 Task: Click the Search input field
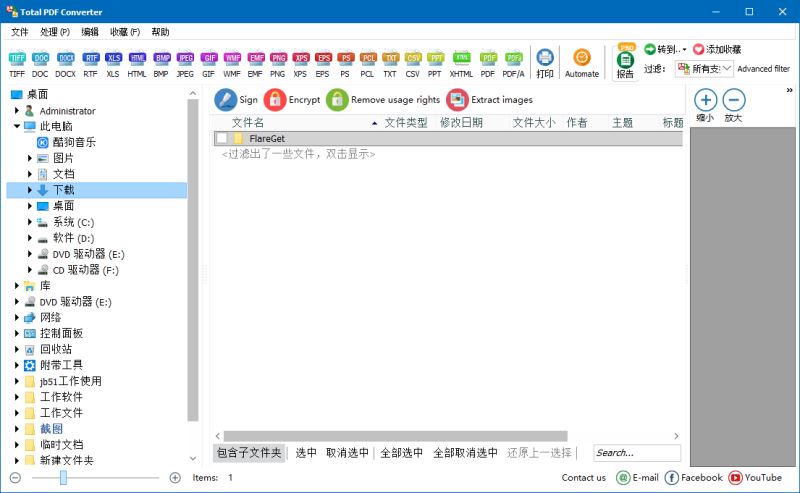(x=637, y=453)
